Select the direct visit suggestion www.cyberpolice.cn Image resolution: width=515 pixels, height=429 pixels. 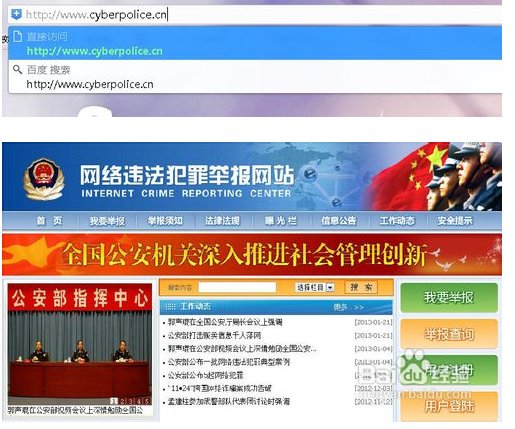(255, 44)
